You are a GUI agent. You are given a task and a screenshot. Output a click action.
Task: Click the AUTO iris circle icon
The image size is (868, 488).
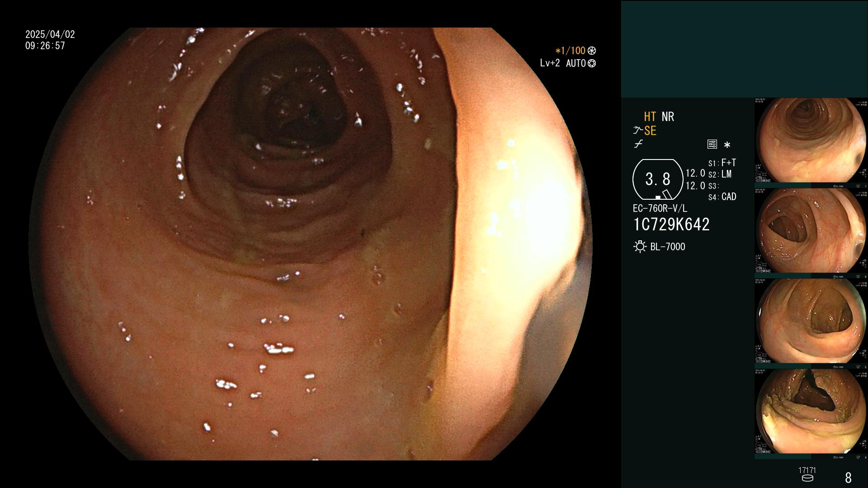[x=592, y=63]
